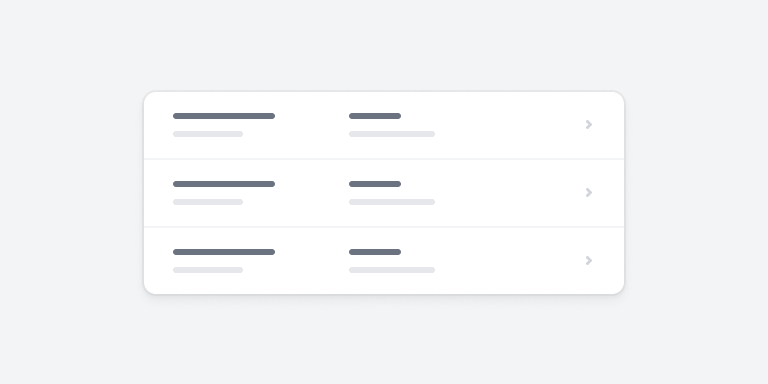768x384 pixels.
Task: Click last row's light gray bar in second column
Action: (392, 270)
